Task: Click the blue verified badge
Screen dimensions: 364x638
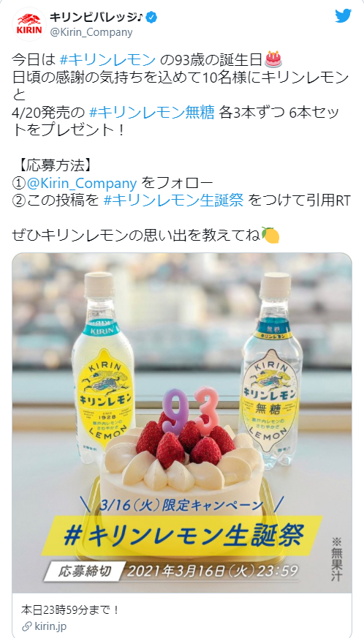Action: [152, 18]
